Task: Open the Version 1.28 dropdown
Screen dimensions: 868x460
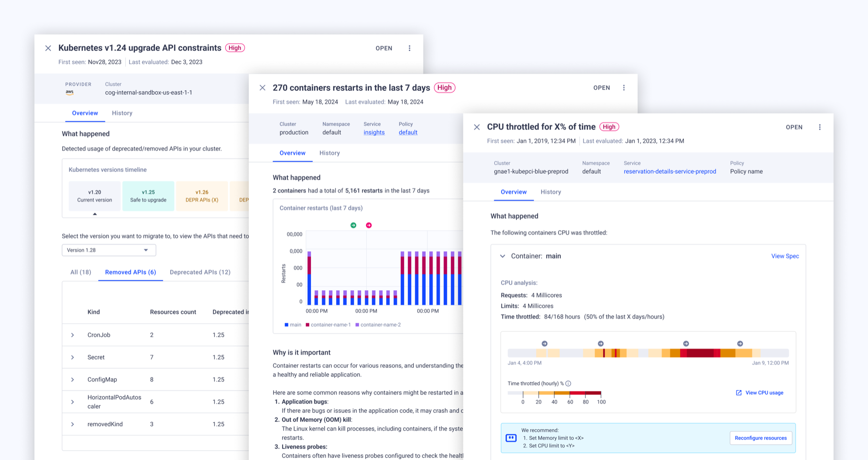Action: click(109, 250)
